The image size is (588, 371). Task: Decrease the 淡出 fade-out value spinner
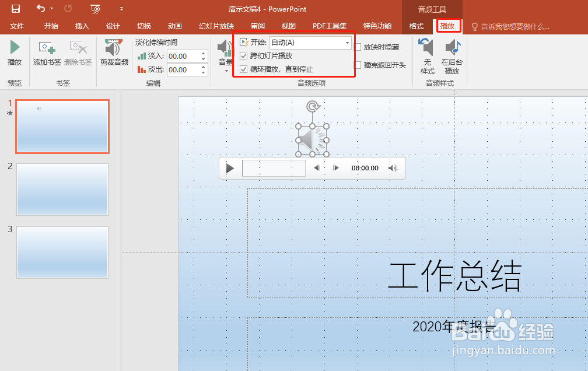point(203,72)
